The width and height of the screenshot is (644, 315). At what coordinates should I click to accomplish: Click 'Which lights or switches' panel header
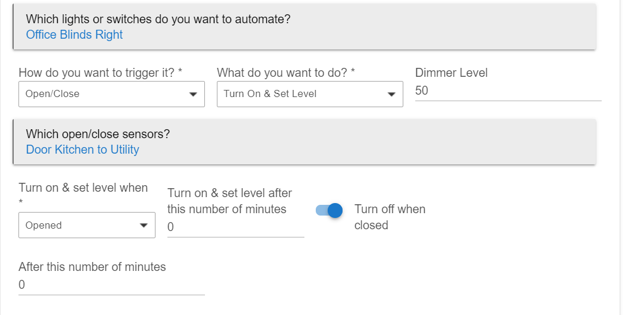click(x=158, y=19)
